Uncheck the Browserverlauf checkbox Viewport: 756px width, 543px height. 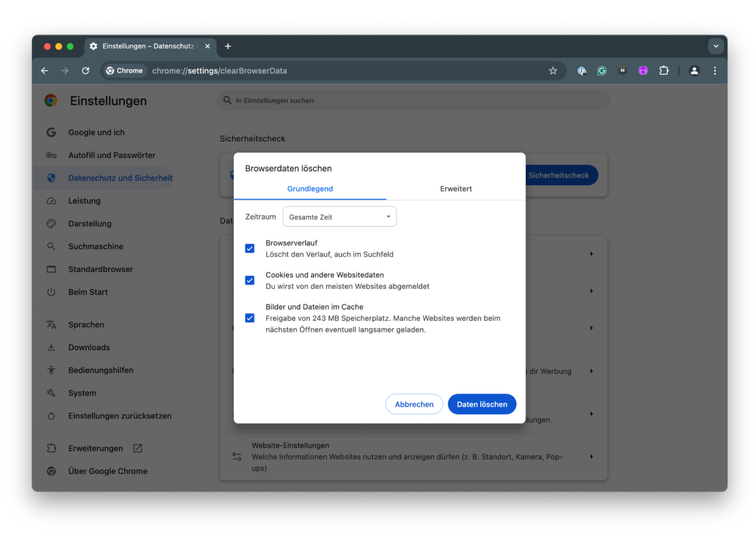[250, 248]
